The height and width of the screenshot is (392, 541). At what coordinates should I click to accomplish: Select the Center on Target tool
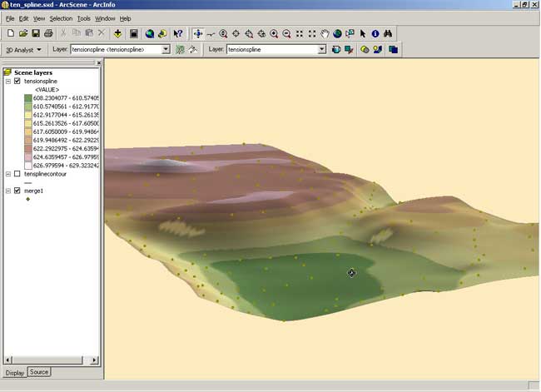pyautogui.click(x=236, y=33)
